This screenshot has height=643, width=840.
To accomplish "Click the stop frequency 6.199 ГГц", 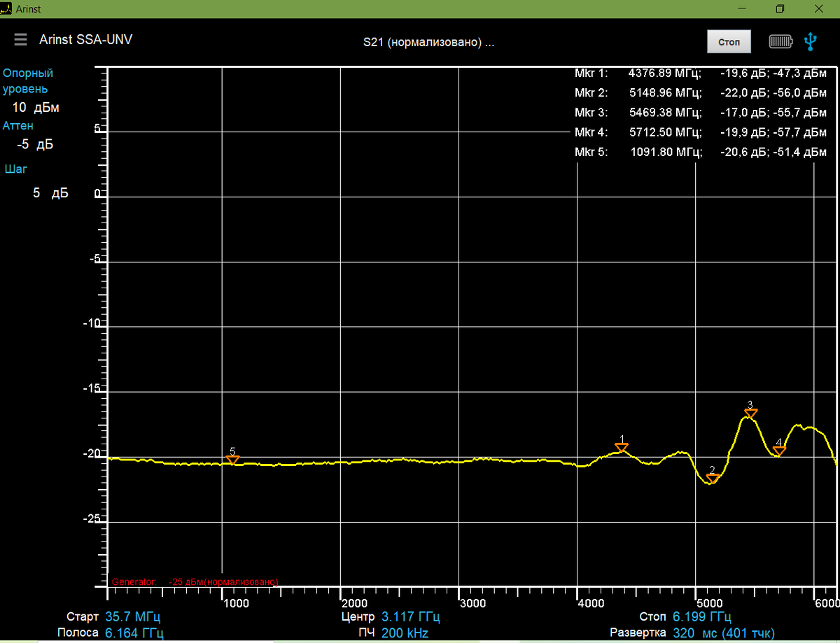I will (701, 617).
